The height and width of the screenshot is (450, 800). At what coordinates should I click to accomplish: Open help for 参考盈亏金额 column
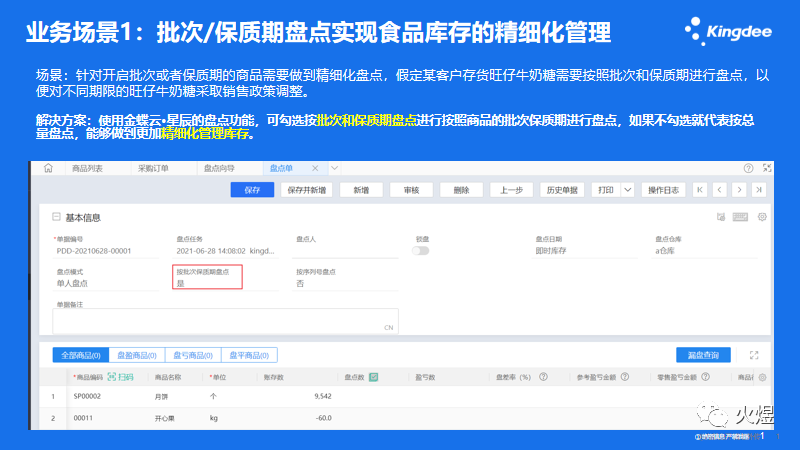624,377
